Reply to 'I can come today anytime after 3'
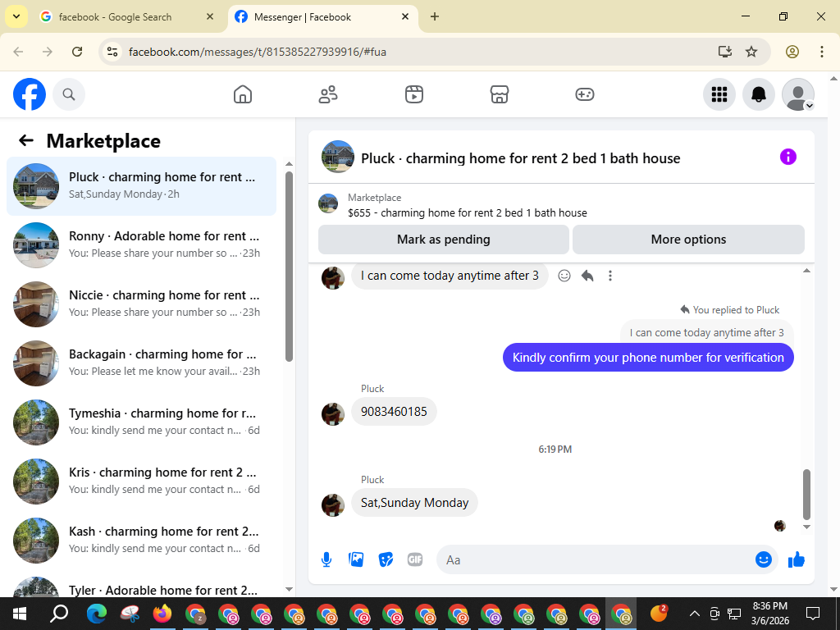The width and height of the screenshot is (840, 630). (587, 276)
